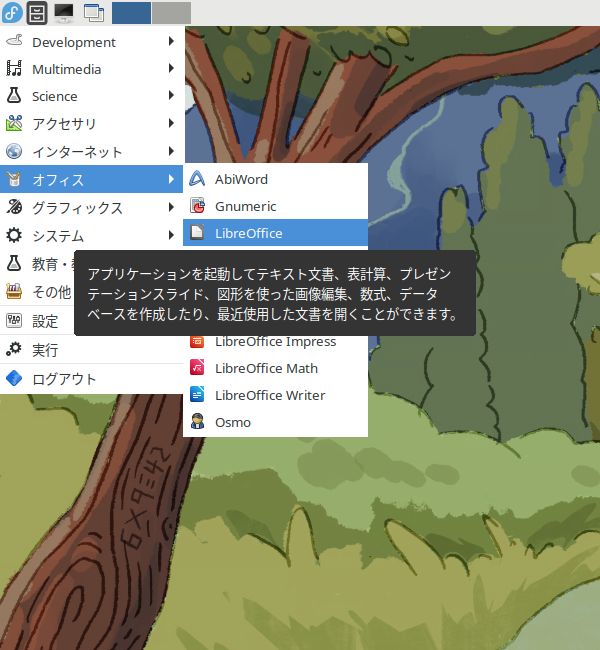The width and height of the screenshot is (600, 650).
Task: Click the アクセサリ scissors icon
Action: click(14, 123)
